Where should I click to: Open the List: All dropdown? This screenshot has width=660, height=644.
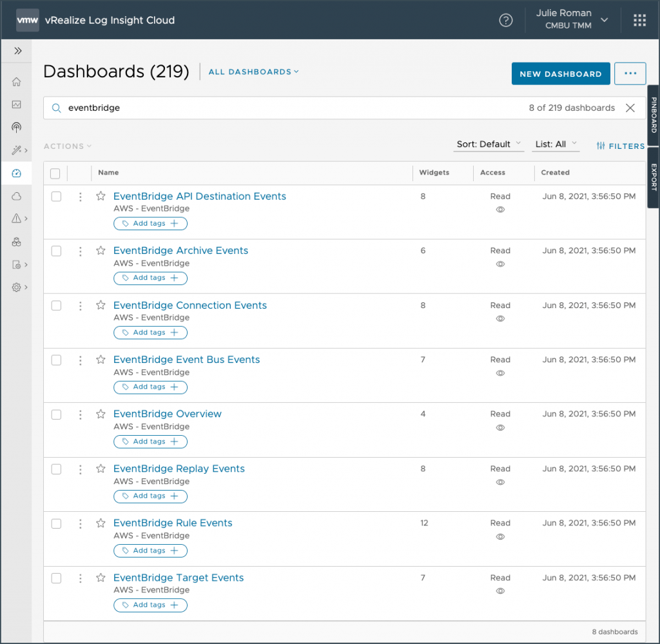(x=556, y=144)
